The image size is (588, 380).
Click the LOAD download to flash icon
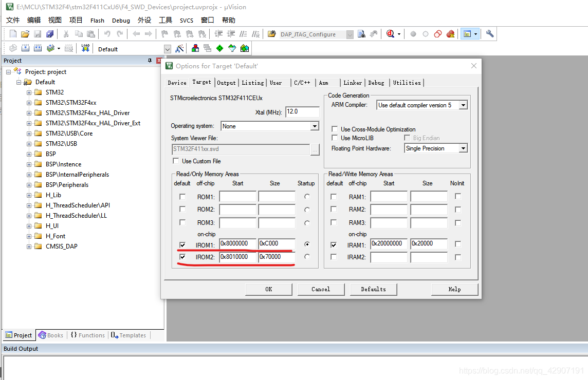point(85,48)
